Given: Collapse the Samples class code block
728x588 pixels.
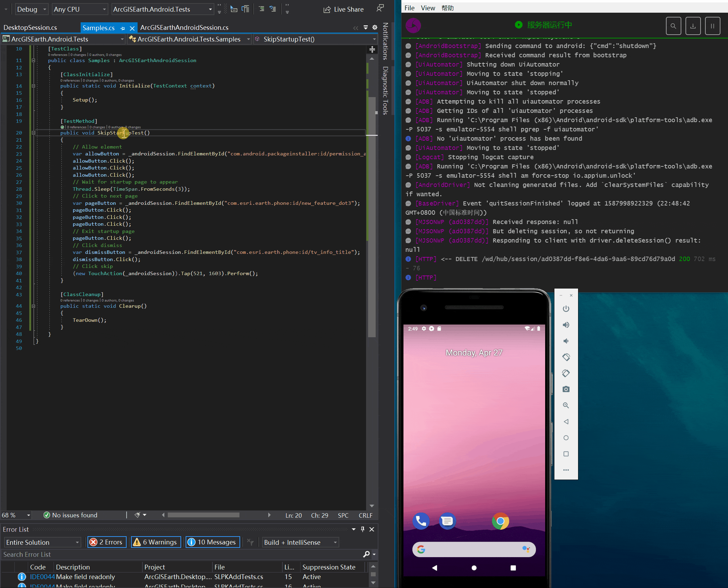Looking at the screenshot, I should pyautogui.click(x=33, y=60).
